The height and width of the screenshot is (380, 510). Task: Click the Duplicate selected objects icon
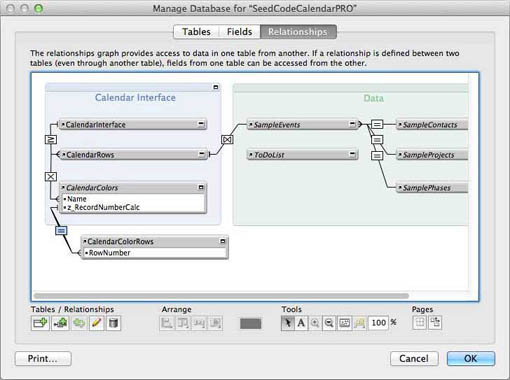[79, 323]
